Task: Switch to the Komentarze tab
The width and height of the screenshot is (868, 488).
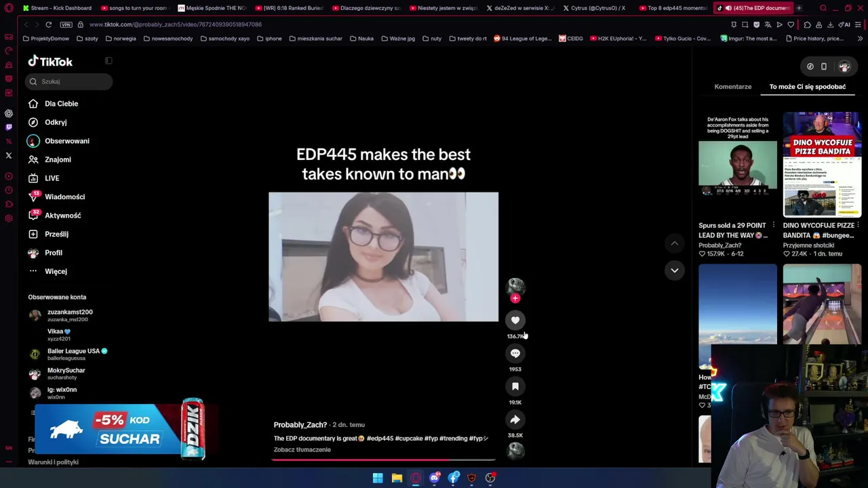Action: click(x=732, y=87)
